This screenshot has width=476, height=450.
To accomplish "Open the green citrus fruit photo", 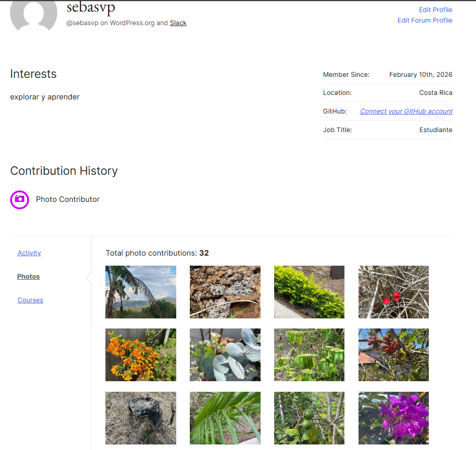I will [x=309, y=418].
